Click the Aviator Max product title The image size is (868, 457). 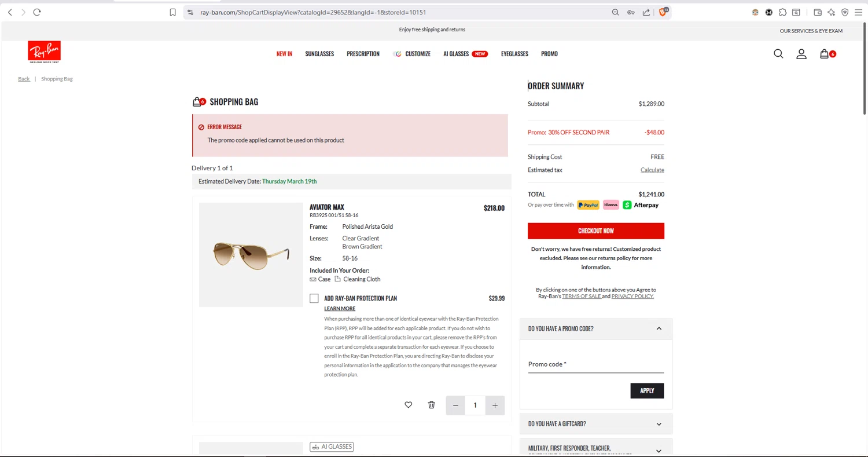(327, 207)
